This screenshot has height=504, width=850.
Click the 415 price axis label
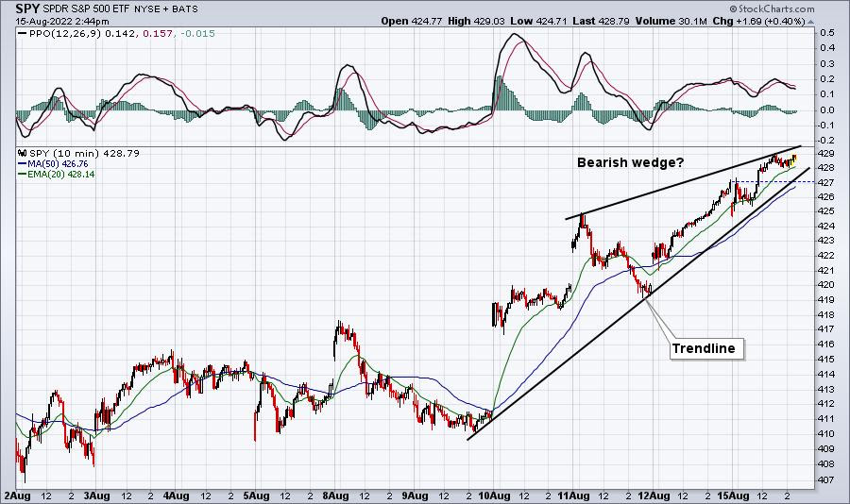point(827,360)
